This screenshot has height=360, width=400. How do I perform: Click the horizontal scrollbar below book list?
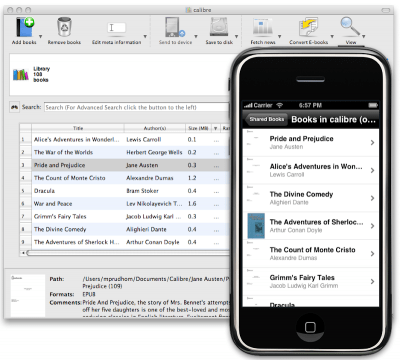pos(127,253)
